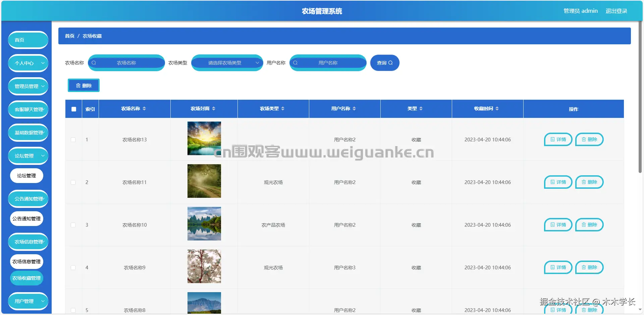
Task: Click the 查询 search button
Action: tap(385, 63)
